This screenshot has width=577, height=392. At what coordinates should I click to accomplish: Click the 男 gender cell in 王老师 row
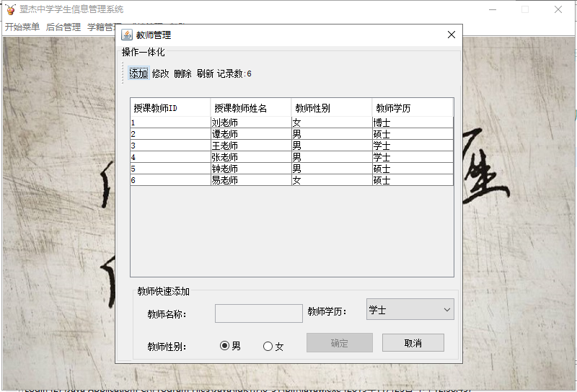coord(332,146)
